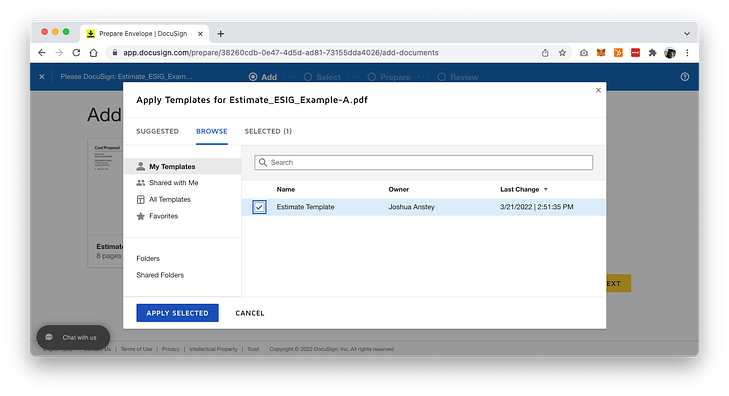The width and height of the screenshot is (729, 396).
Task: Sort by Name column header
Action: (x=285, y=189)
